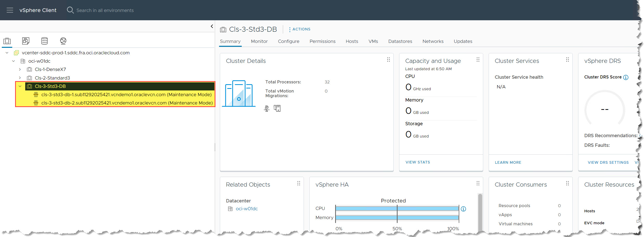Switch to VMs and Templates inventory view
Screen dimensions: 644x237
(x=26, y=41)
